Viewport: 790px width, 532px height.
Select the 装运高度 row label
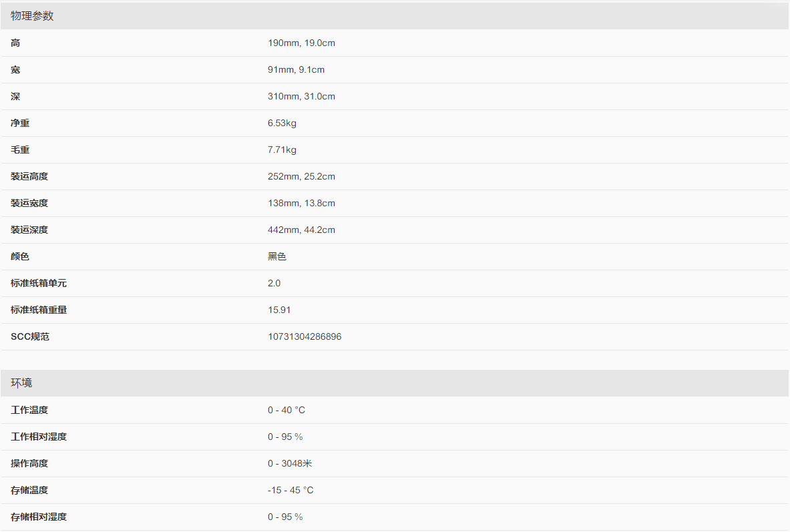[x=29, y=177]
